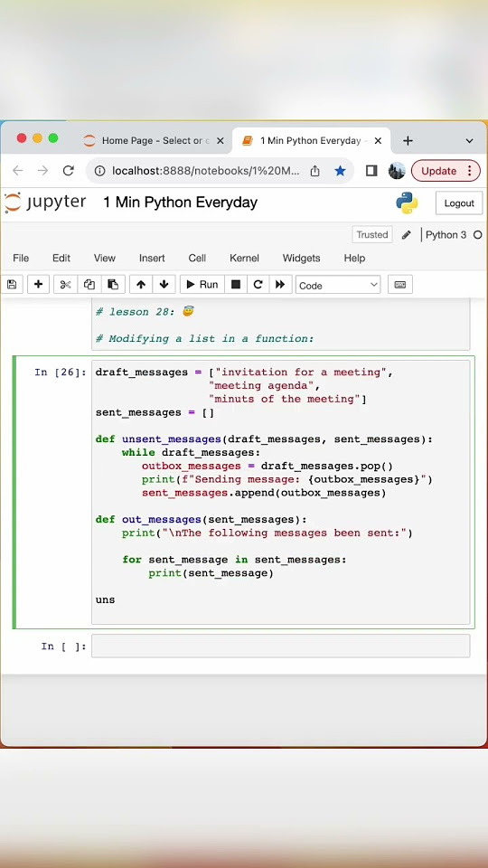488x868 pixels.
Task: Click the kernel idle circle indicator
Action: pos(477,235)
